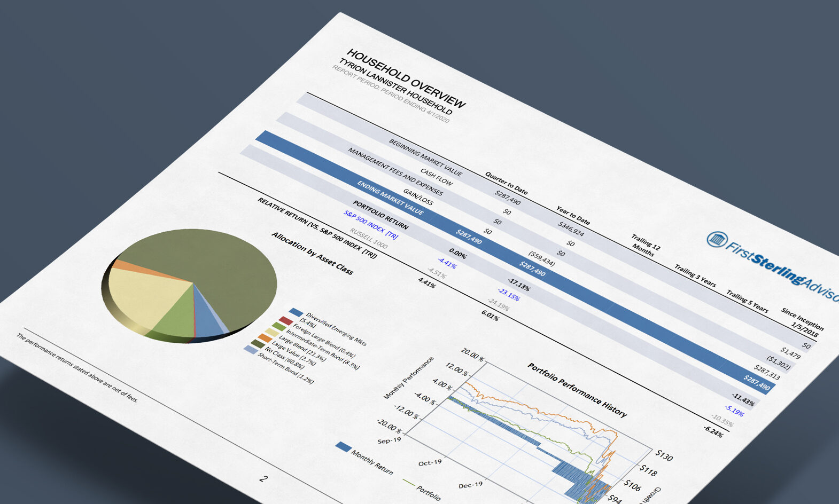Image resolution: width=839 pixels, height=504 pixels.
Task: Click the PORTFOLIO RETURN row label
Action: click(380, 215)
